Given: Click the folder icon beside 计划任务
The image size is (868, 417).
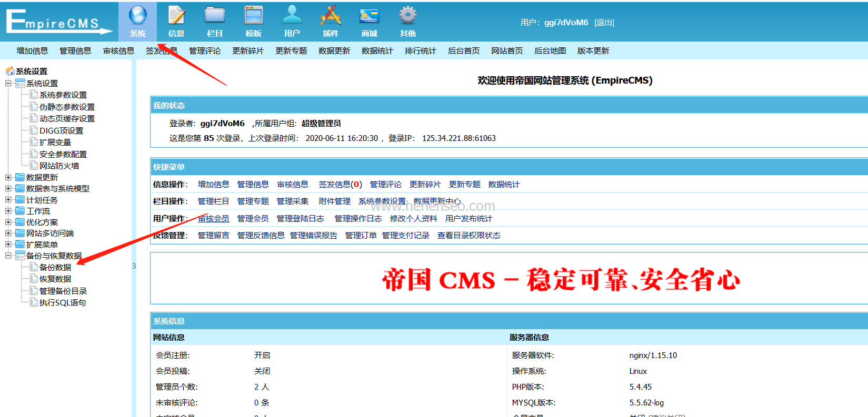Looking at the screenshot, I should pyautogui.click(x=20, y=200).
